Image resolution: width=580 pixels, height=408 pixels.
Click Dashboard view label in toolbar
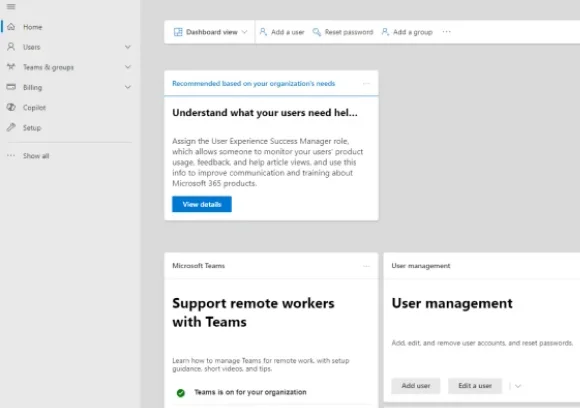point(212,32)
